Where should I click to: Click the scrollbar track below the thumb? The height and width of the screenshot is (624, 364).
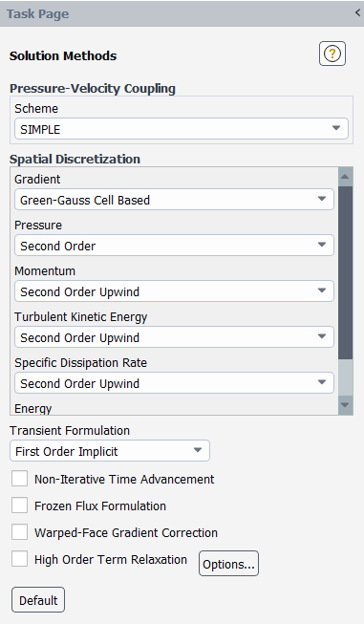(x=345, y=378)
